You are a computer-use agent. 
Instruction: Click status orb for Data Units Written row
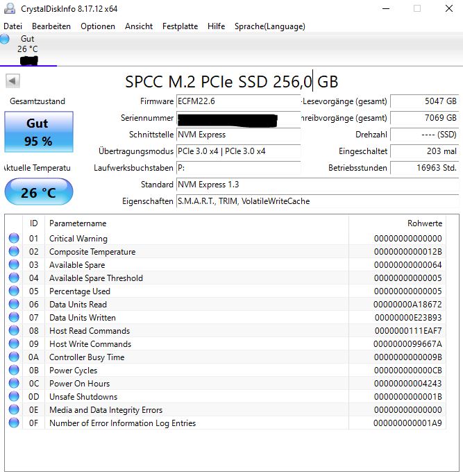pyautogui.click(x=14, y=318)
